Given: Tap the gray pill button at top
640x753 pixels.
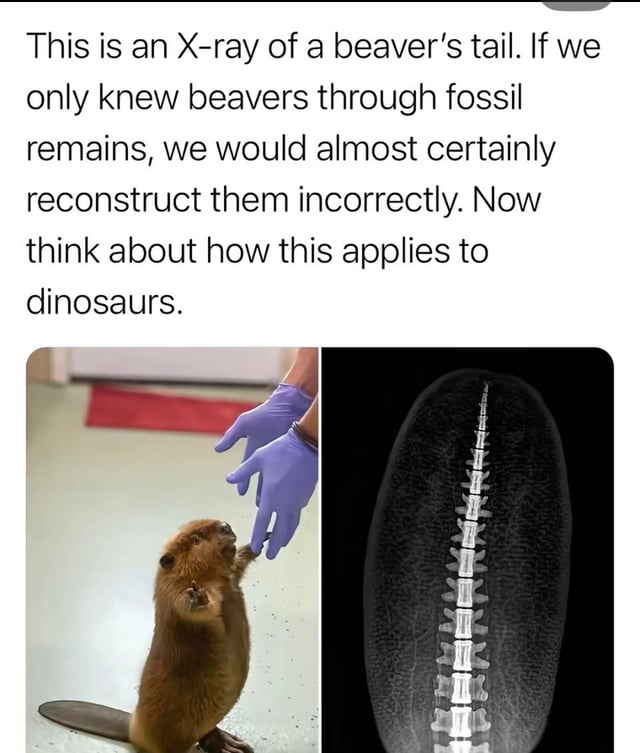Looking at the screenshot, I should 576,5.
